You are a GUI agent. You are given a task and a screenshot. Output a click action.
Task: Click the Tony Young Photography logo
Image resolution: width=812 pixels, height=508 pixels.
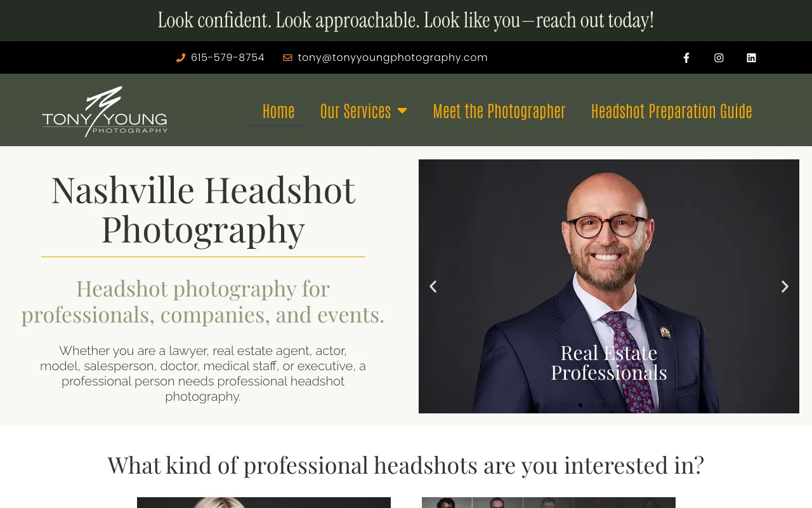tap(105, 111)
